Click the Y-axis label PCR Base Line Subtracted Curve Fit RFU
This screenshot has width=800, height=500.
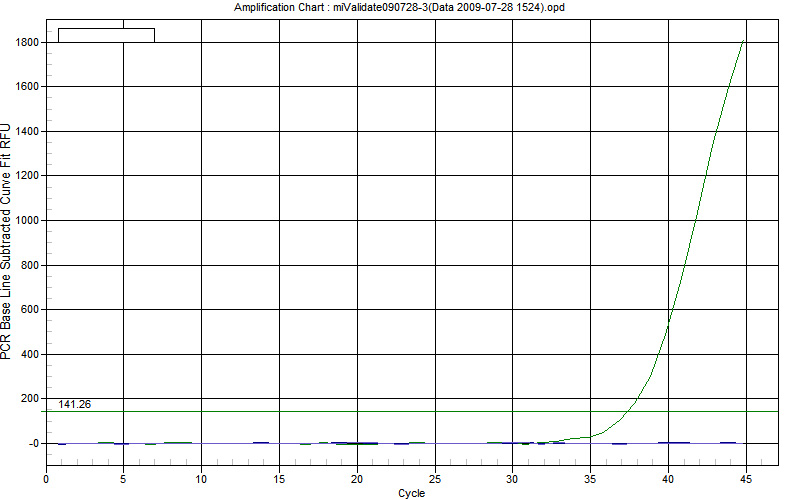(6, 241)
